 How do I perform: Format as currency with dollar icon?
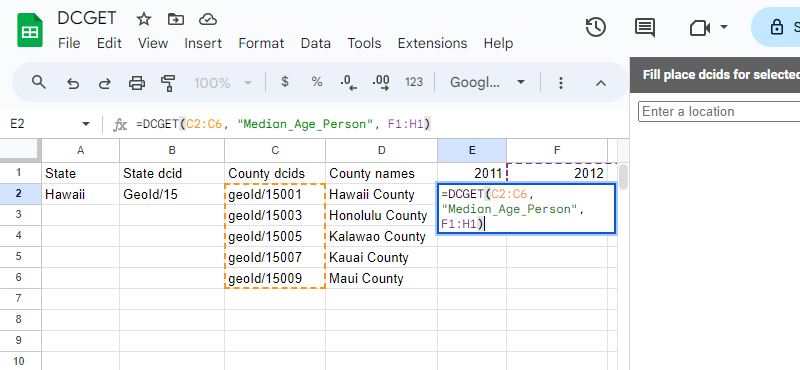(x=285, y=82)
